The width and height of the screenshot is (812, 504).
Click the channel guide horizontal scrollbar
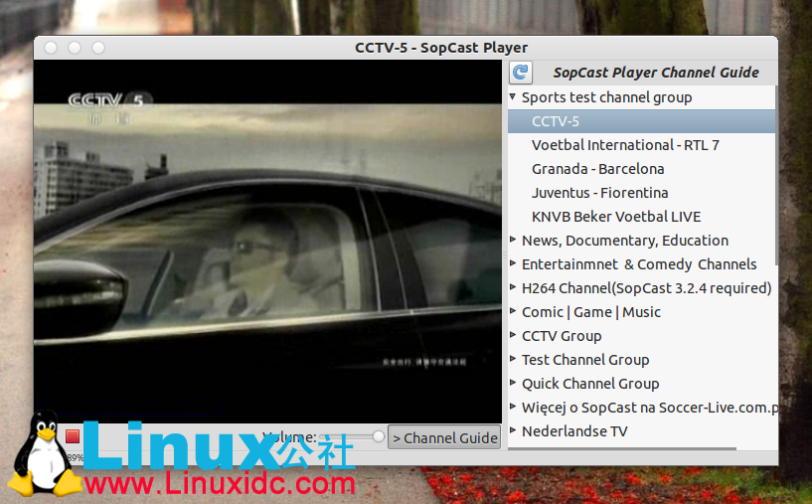click(x=622, y=448)
